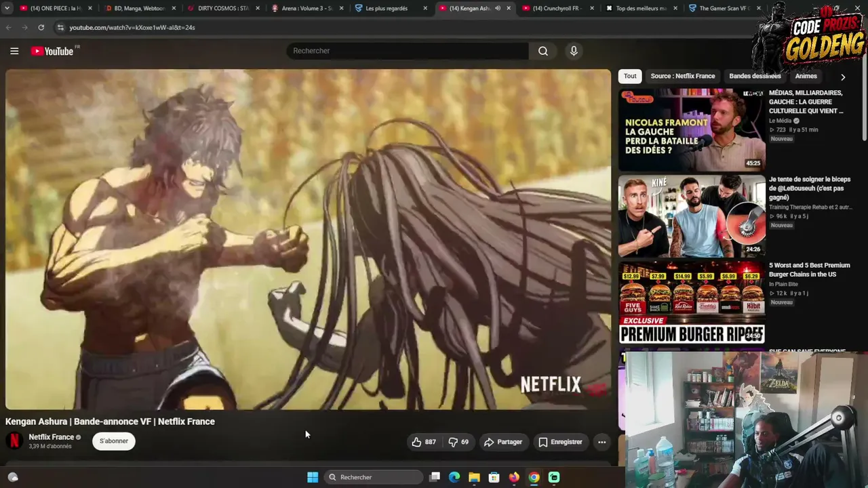Open File Explorer from the taskbar
The image size is (868, 488).
click(x=474, y=477)
